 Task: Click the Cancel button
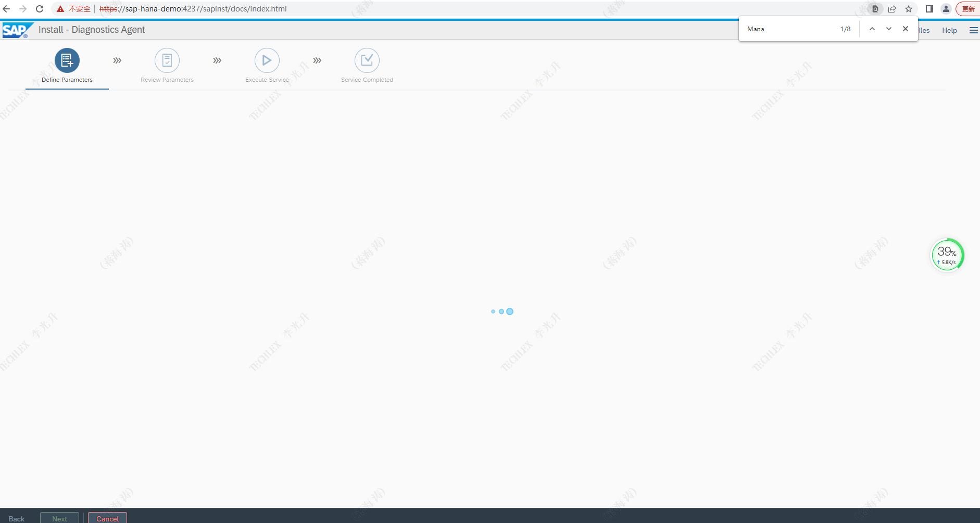(x=107, y=518)
